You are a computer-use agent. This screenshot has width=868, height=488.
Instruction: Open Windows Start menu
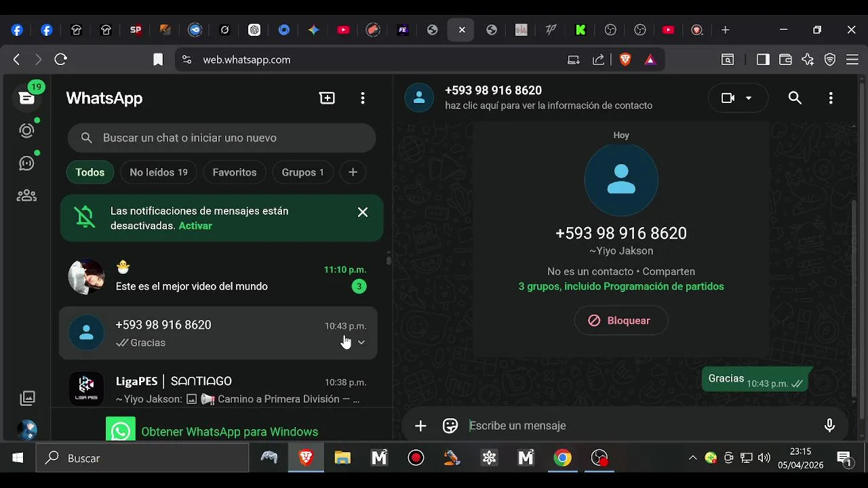[x=18, y=458]
